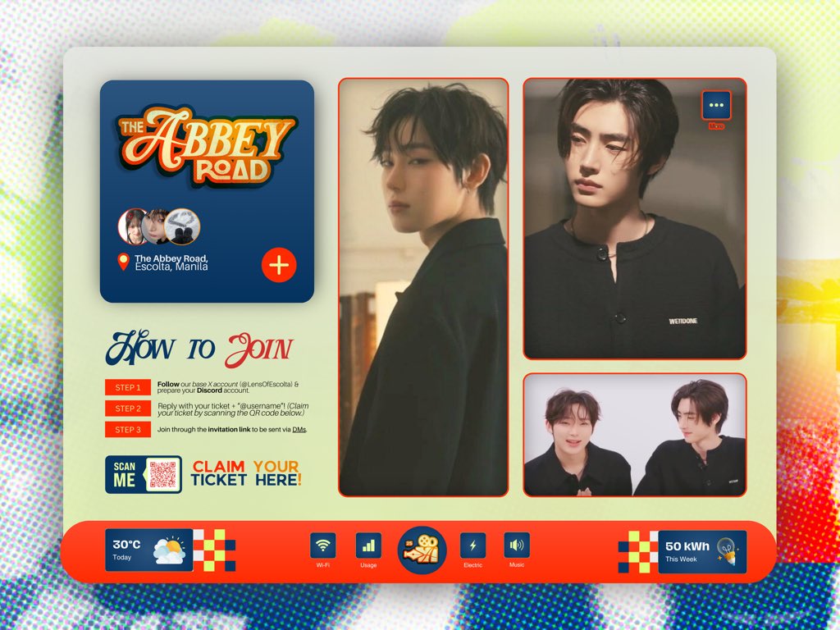The width and height of the screenshot is (840, 630).
Task: Click the STEP 2 label
Action: coord(128,409)
